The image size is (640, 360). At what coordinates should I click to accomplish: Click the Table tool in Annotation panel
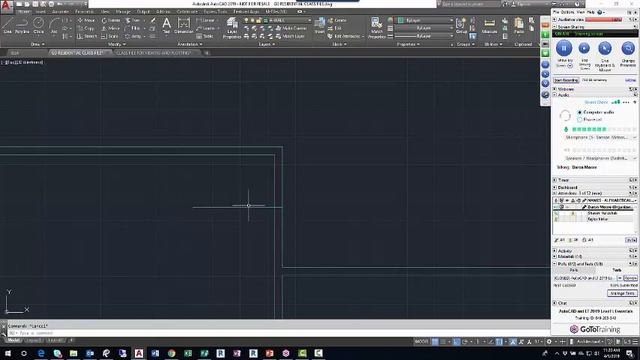[x=205, y=36]
